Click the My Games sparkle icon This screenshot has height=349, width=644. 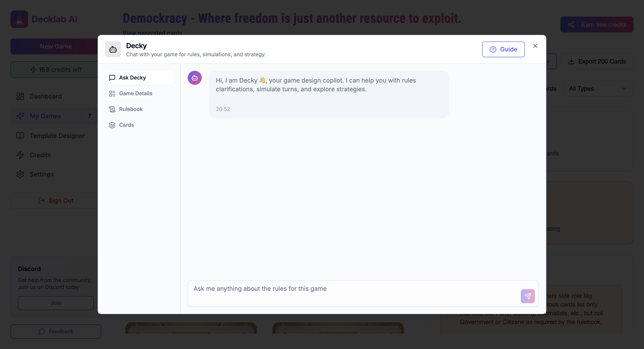(x=20, y=116)
